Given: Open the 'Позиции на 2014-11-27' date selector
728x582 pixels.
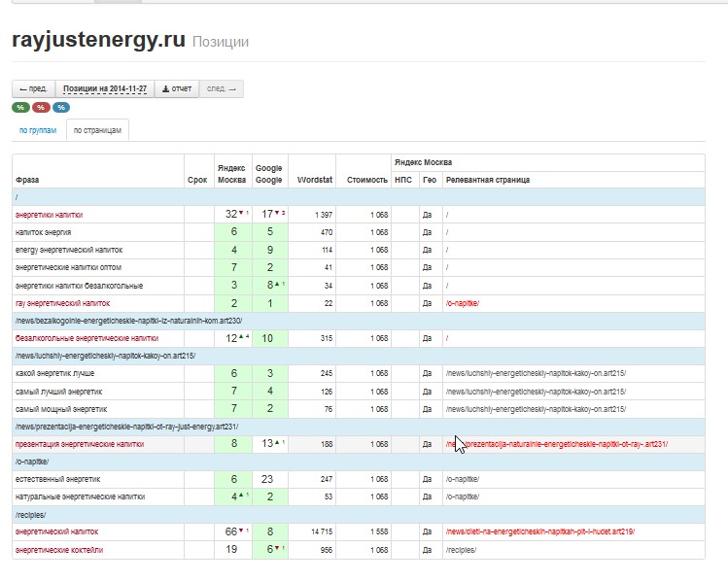Looking at the screenshot, I should click(x=105, y=88).
